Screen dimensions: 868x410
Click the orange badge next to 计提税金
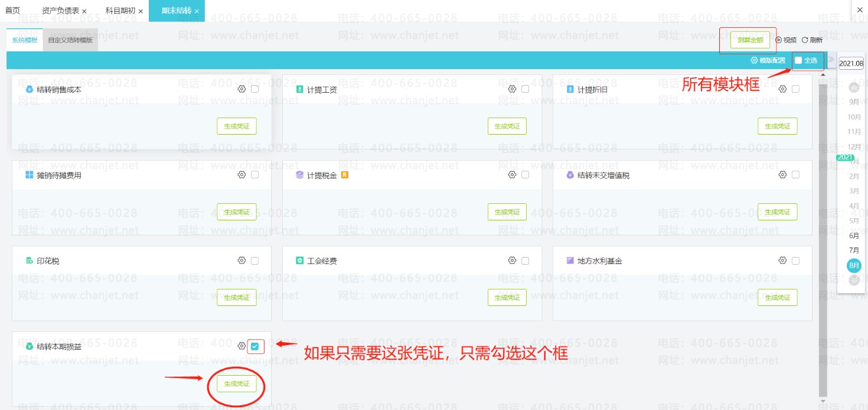coord(345,175)
